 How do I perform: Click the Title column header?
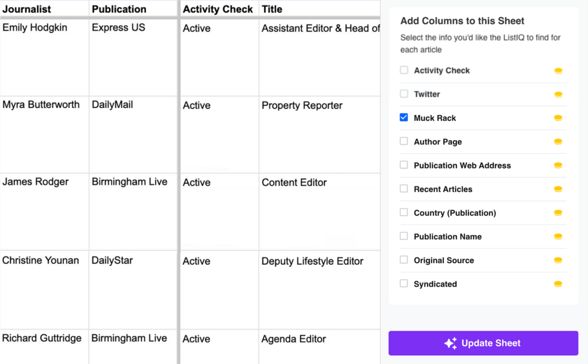(271, 9)
